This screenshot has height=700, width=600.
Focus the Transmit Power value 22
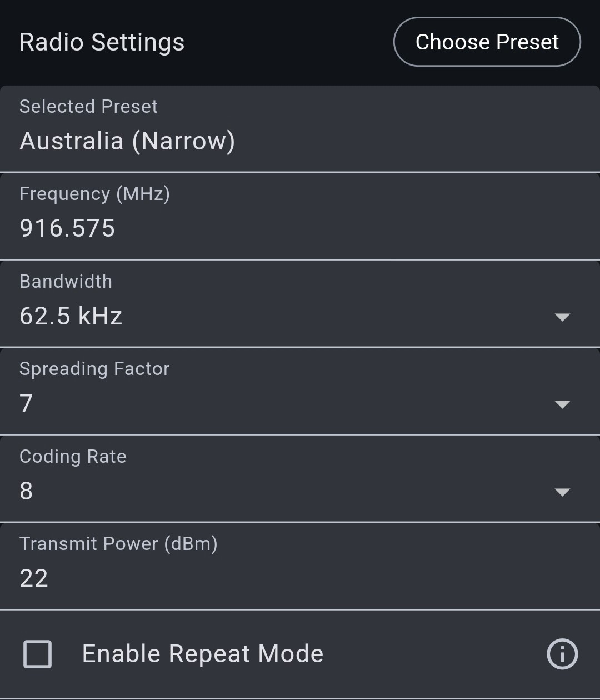34,578
